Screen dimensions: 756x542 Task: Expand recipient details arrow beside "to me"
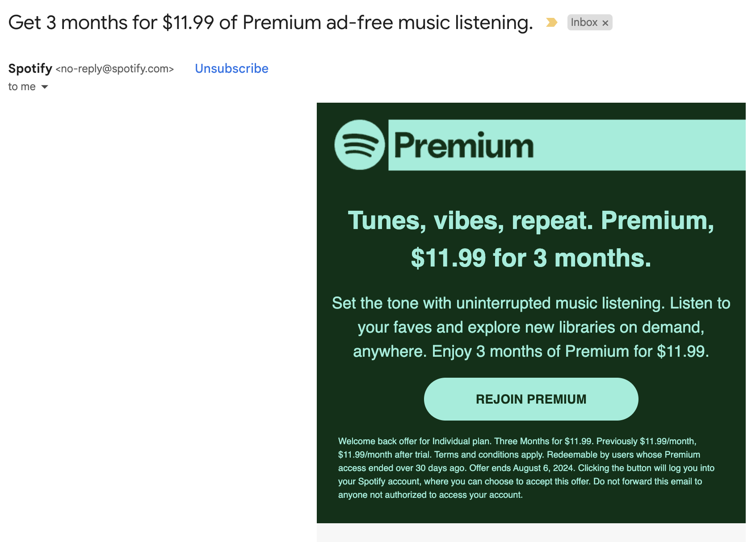click(45, 87)
